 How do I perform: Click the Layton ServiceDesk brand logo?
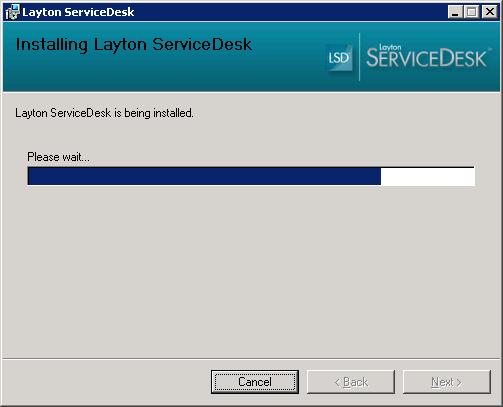429,57
